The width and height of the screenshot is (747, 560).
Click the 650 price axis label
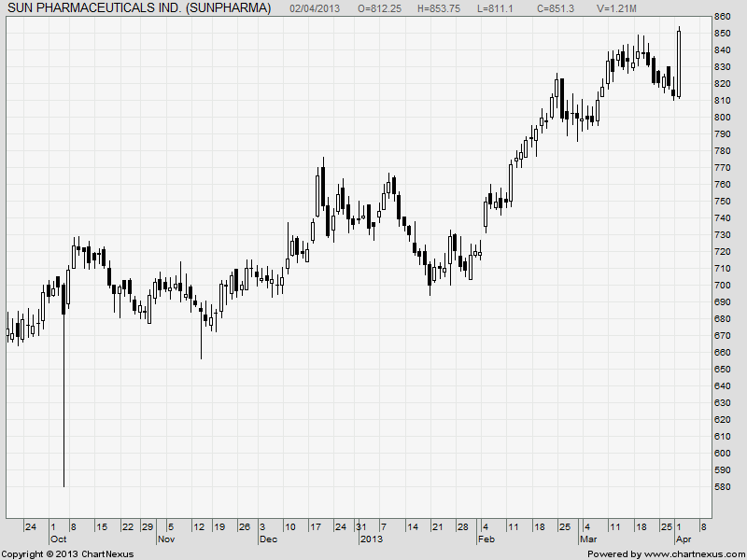(722, 369)
